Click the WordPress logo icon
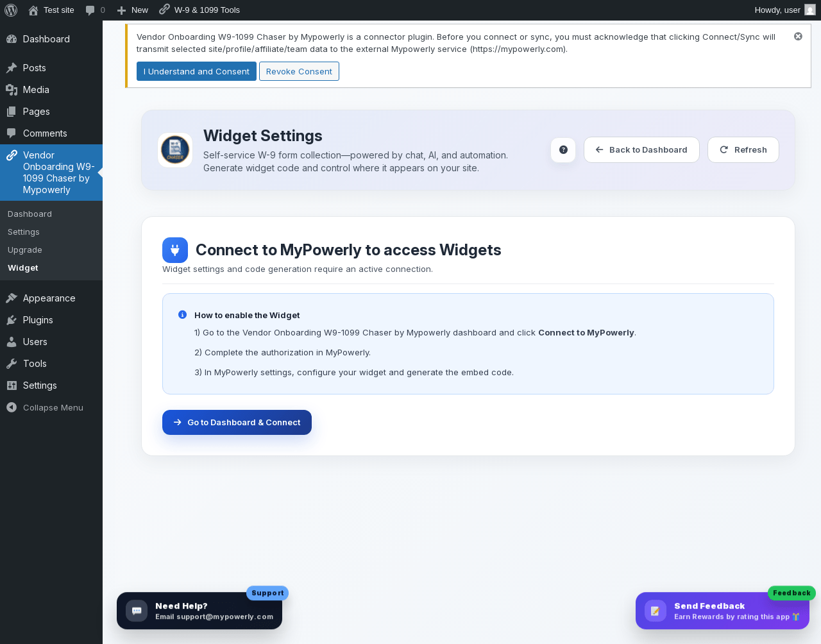Screen dimensions: 821x644 (x=11, y=10)
